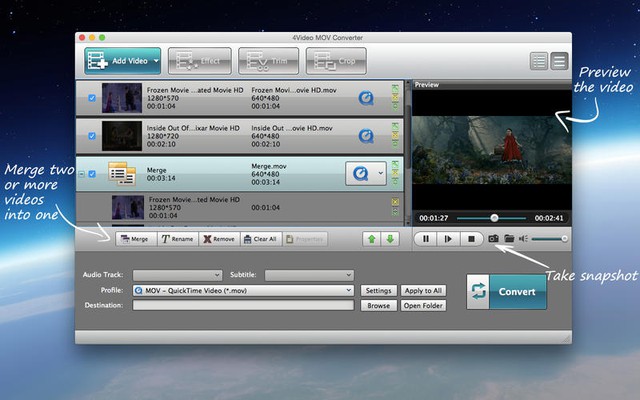Open the Profile dropdown for MOV format
Image resolution: width=640 pixels, height=400 pixels.
point(243,290)
